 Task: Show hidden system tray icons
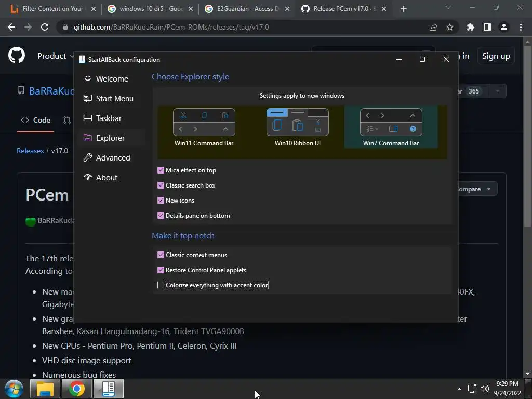tap(459, 389)
